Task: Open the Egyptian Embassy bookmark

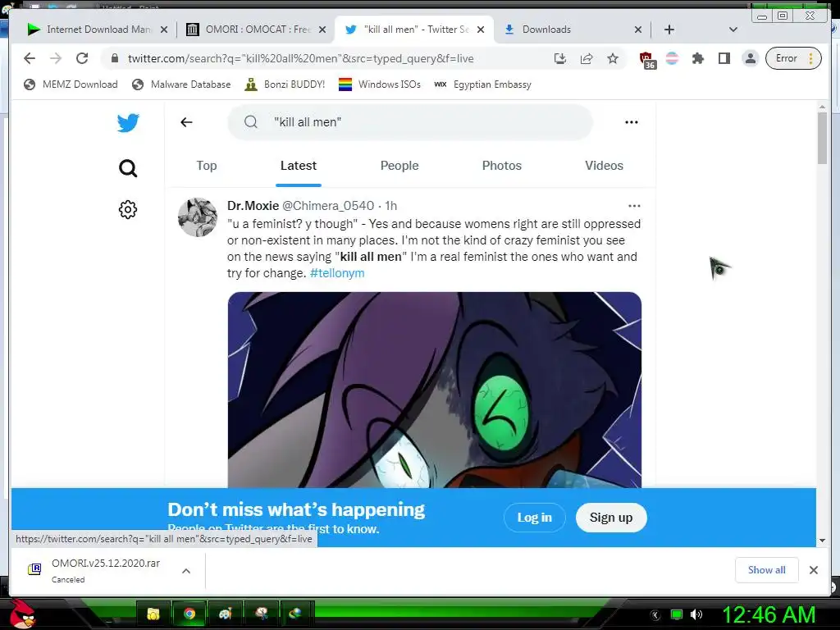Action: click(482, 84)
